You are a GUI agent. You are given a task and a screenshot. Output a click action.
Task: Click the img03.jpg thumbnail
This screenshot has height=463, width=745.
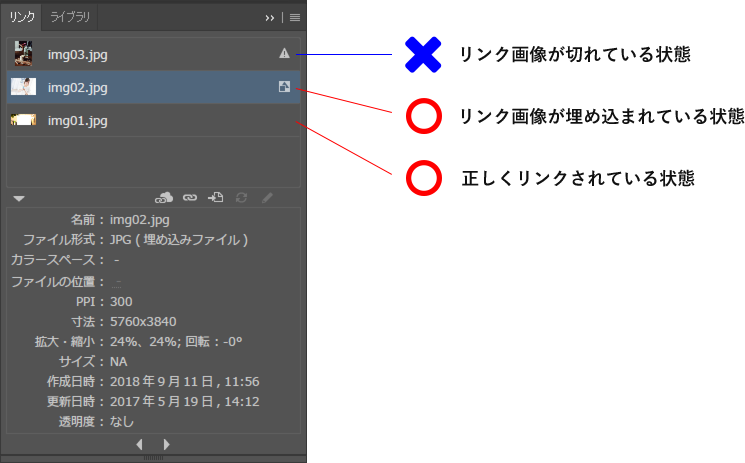coord(23,54)
